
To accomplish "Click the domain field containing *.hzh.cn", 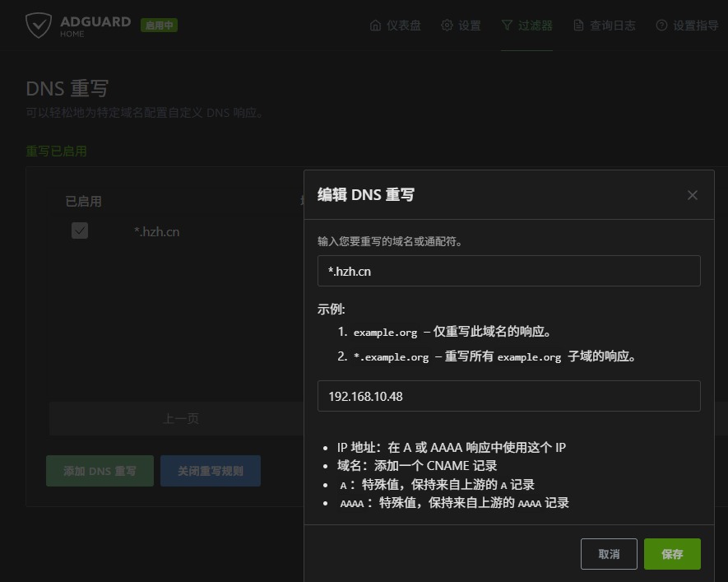I will 508,271.
